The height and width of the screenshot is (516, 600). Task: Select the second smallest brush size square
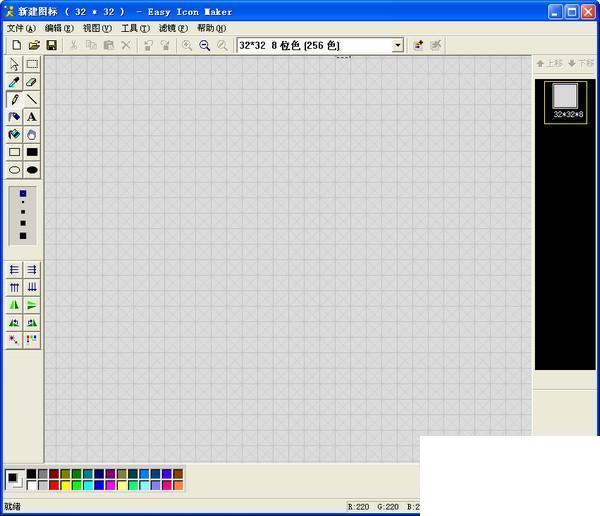point(23,212)
